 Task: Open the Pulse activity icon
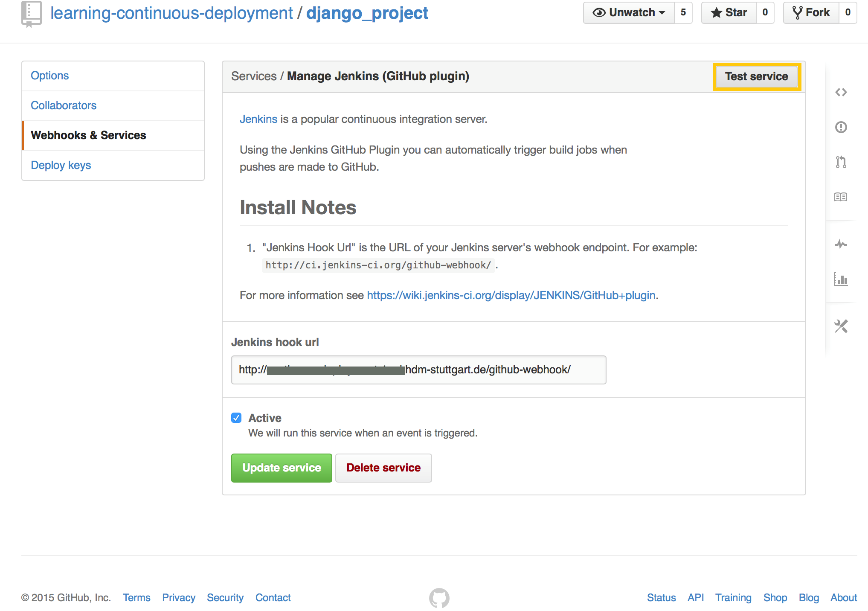(x=841, y=244)
